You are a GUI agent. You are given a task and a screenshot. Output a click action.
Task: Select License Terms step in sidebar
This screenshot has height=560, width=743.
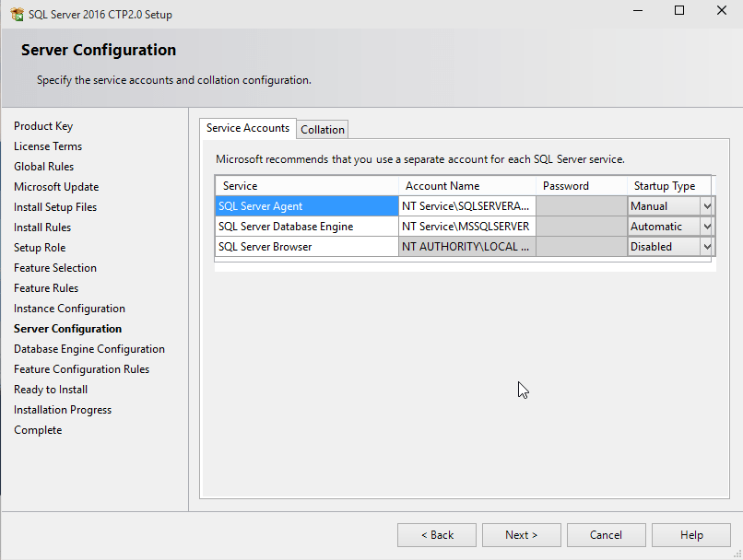point(48,146)
